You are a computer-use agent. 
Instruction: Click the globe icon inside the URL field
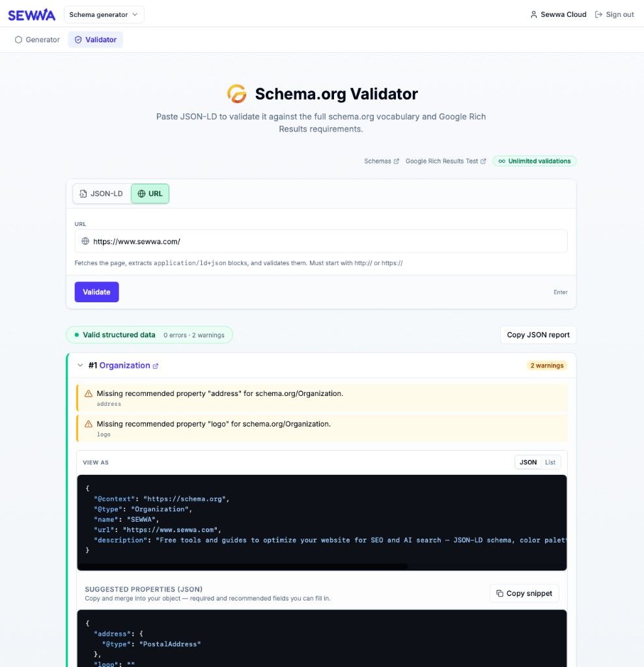coord(85,241)
